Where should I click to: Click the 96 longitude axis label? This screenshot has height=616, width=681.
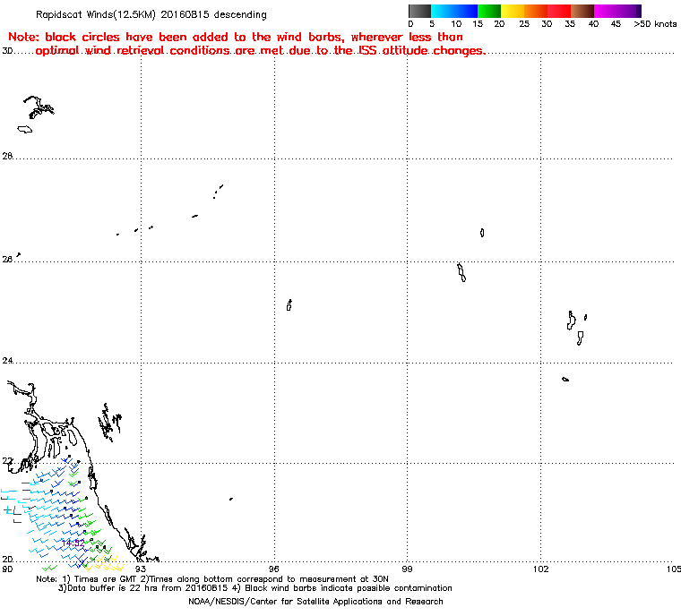[x=273, y=569]
